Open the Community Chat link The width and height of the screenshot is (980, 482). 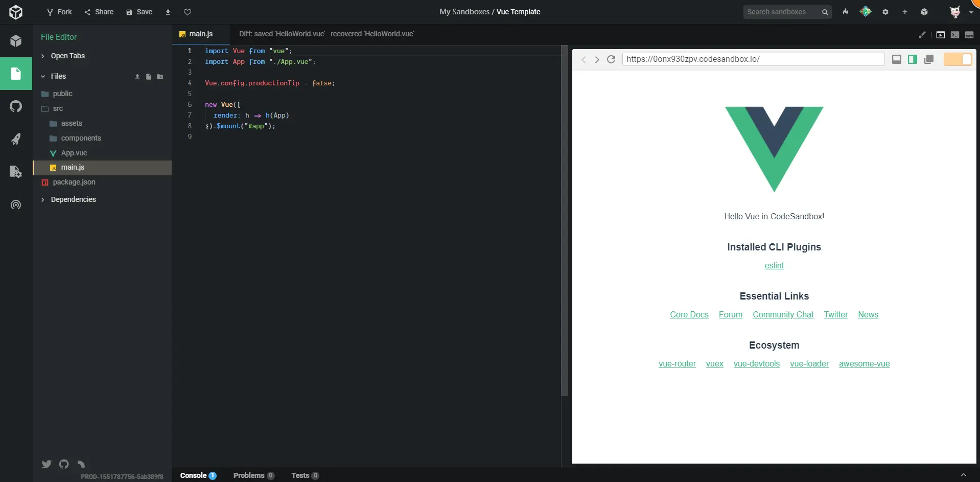click(783, 315)
